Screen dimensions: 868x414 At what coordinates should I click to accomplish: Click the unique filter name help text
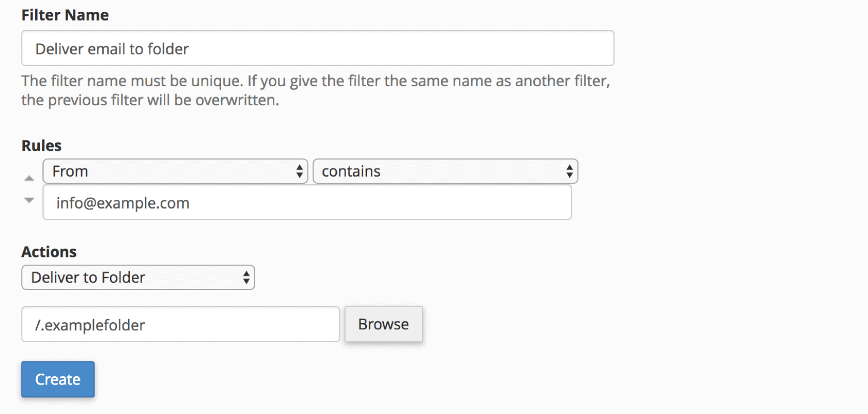[x=315, y=81]
